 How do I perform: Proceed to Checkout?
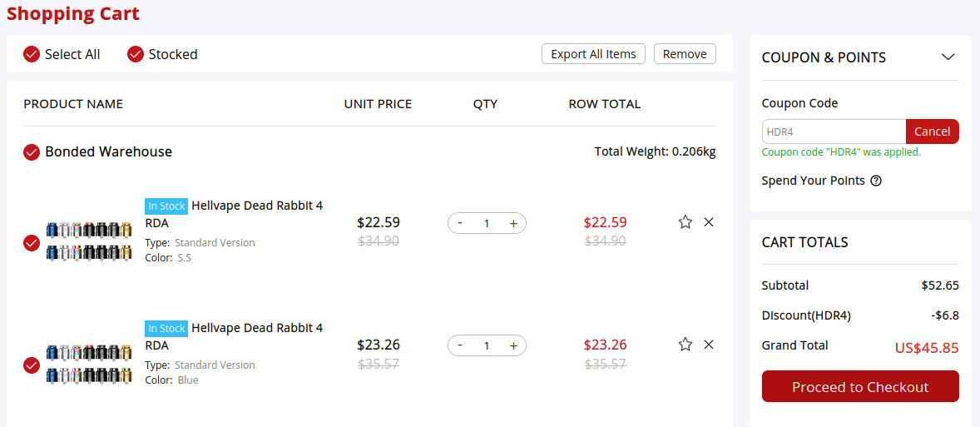pyautogui.click(x=860, y=387)
